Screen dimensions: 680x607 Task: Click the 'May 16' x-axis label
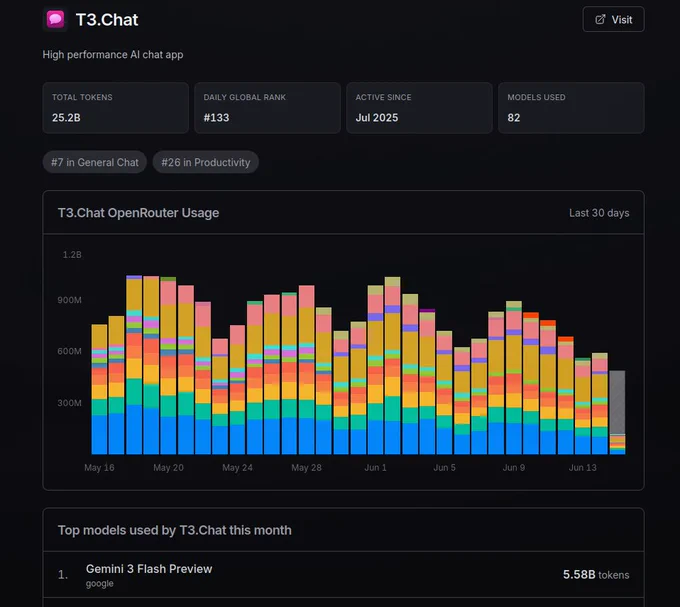tap(99, 467)
